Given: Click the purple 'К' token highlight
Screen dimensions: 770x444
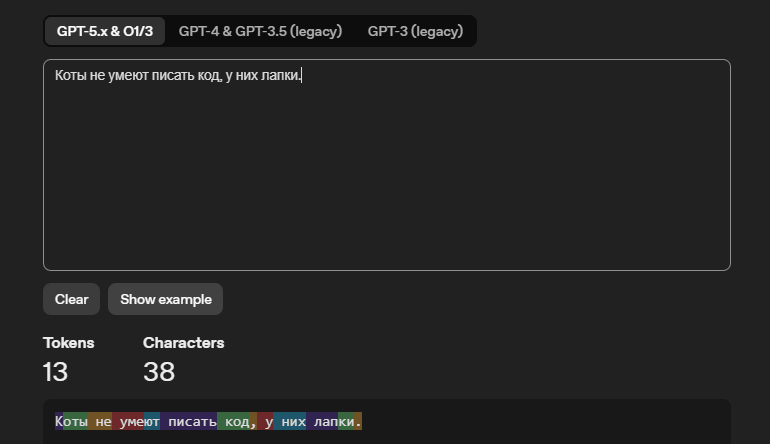Looking at the screenshot, I should pyautogui.click(x=59, y=421).
